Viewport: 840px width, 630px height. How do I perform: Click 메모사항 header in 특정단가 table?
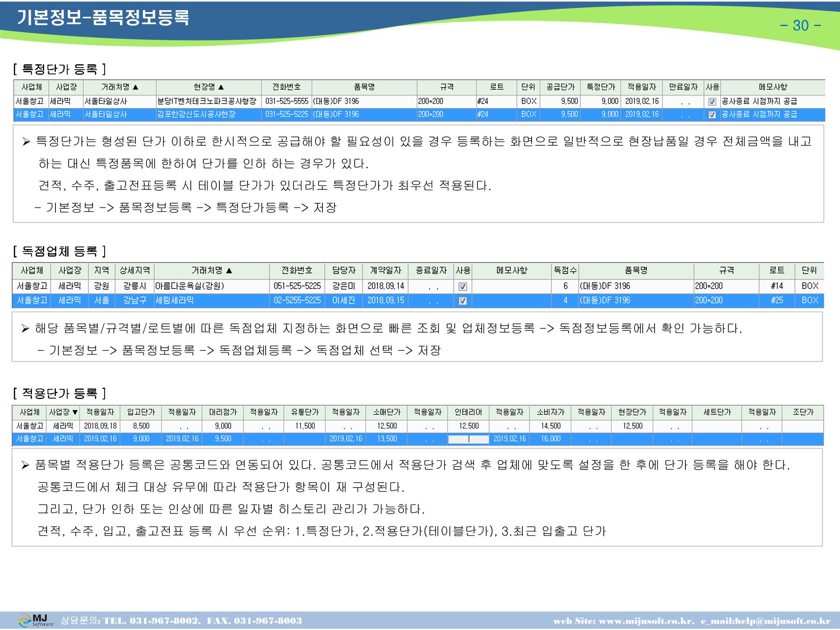773,87
